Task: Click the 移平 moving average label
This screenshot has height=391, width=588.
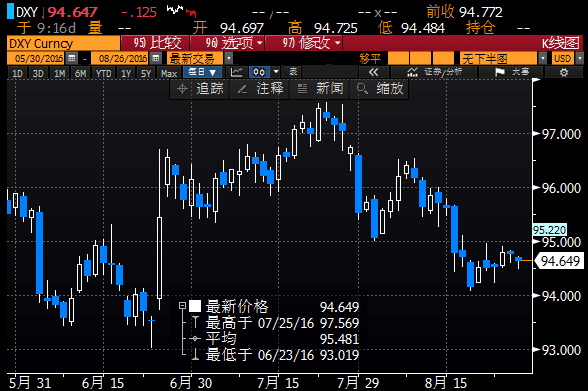Action: point(370,58)
